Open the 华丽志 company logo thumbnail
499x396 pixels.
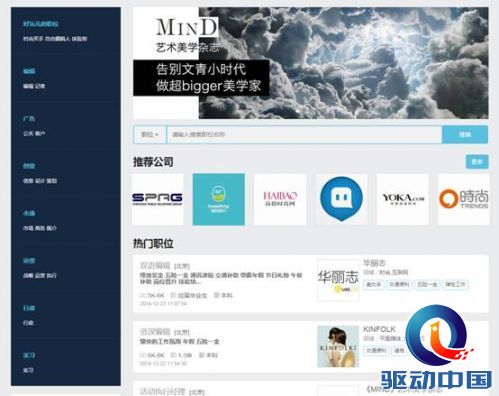pos(338,280)
